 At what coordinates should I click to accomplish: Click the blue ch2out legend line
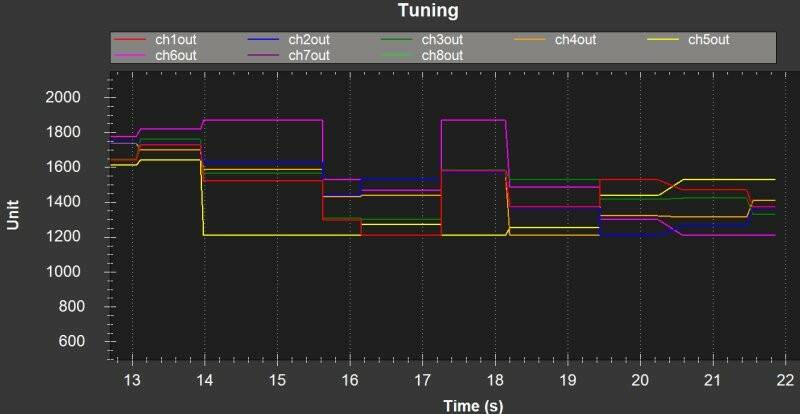point(263,39)
